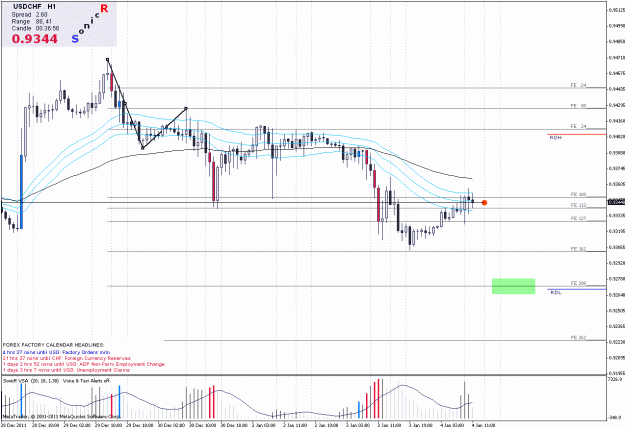Select the green target zone rectangle

click(513, 286)
